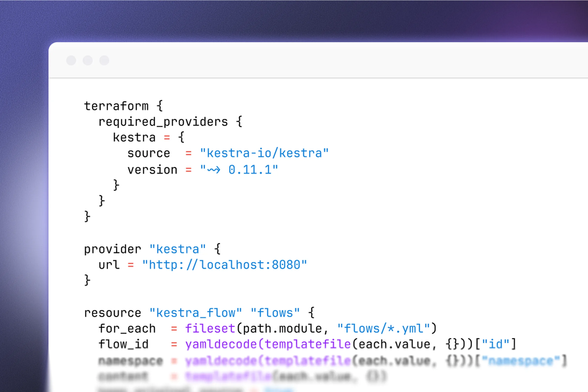
Task: Click the "id" key string
Action: pyautogui.click(x=495, y=344)
